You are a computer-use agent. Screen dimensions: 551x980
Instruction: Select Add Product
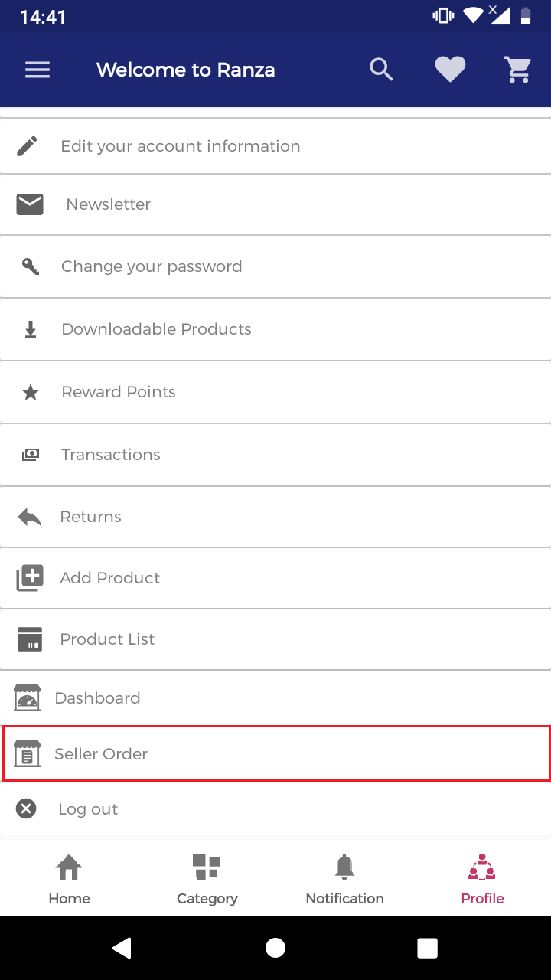point(275,578)
